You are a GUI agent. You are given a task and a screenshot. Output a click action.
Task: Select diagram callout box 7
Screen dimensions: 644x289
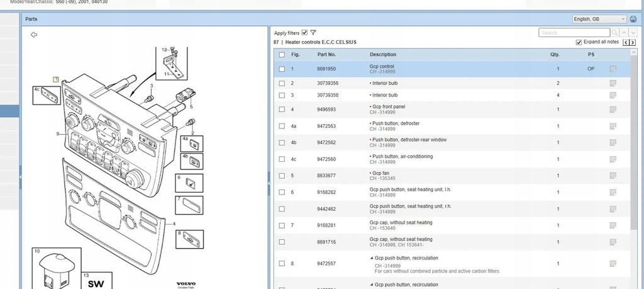click(189, 205)
